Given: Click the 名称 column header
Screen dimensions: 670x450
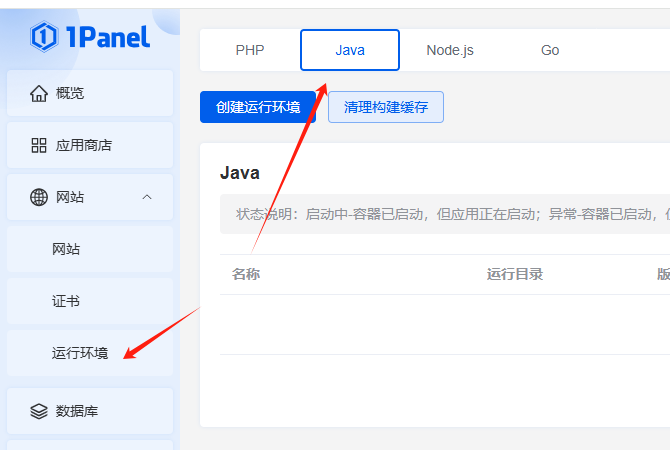Looking at the screenshot, I should [x=246, y=274].
